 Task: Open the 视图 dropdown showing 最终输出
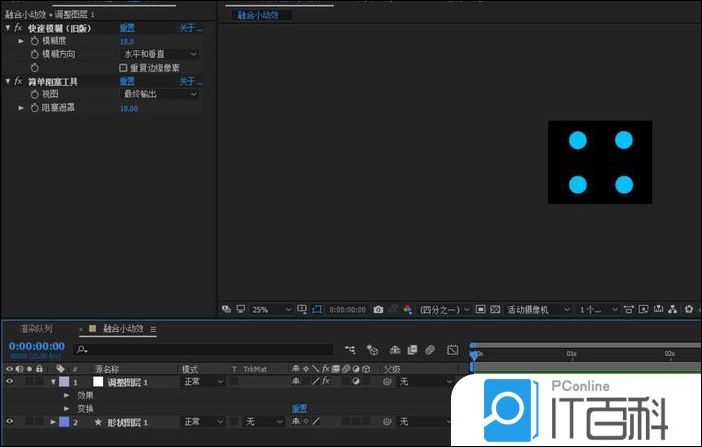159,94
